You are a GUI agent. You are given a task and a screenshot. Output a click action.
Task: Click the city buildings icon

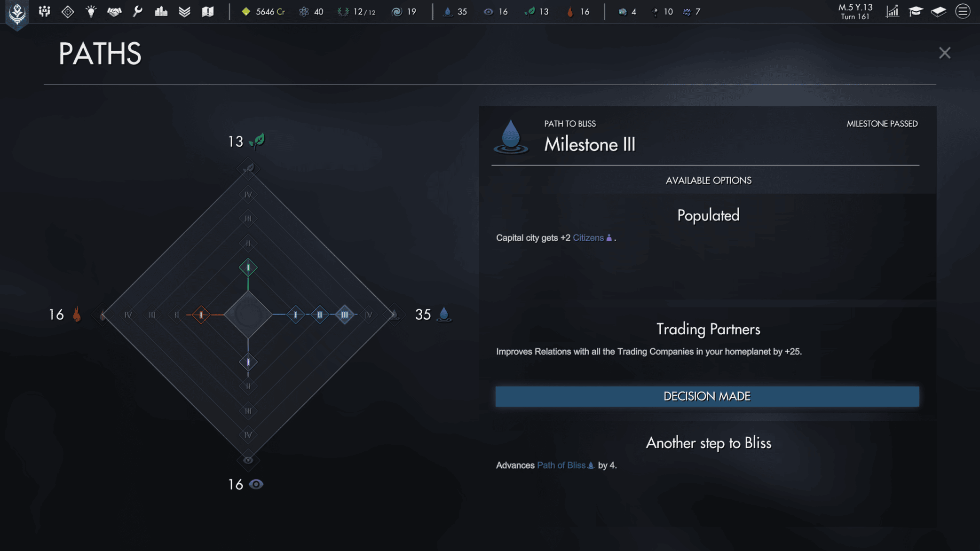(x=161, y=12)
